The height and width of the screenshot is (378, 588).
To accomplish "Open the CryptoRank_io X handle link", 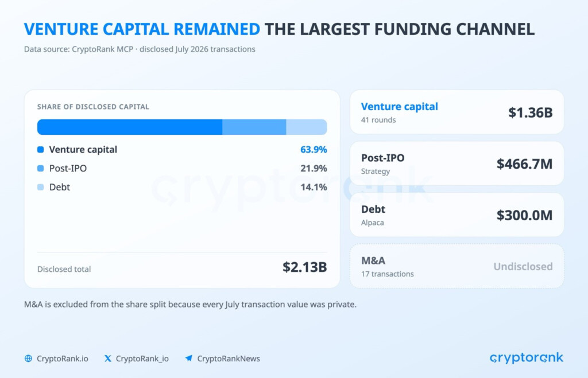I will (142, 358).
